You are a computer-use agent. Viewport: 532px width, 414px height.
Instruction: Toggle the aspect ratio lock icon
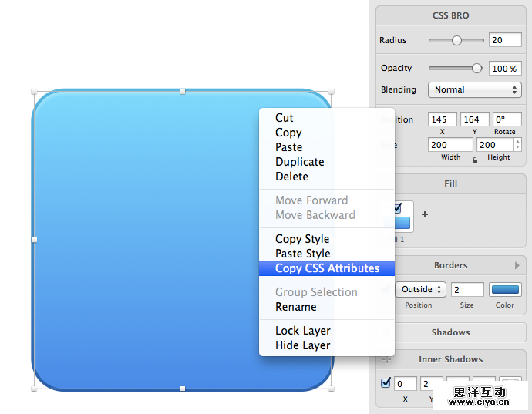(475, 160)
